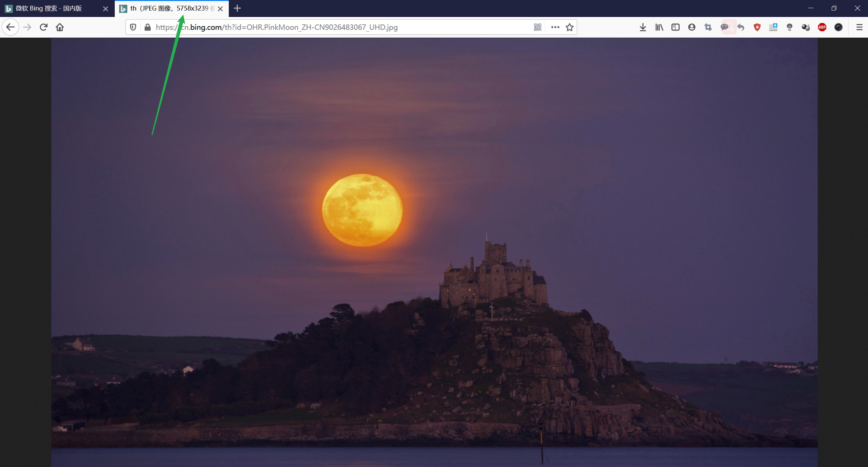The width and height of the screenshot is (868, 467).
Task: Open the grey spheres extension icon
Action: pos(806,27)
